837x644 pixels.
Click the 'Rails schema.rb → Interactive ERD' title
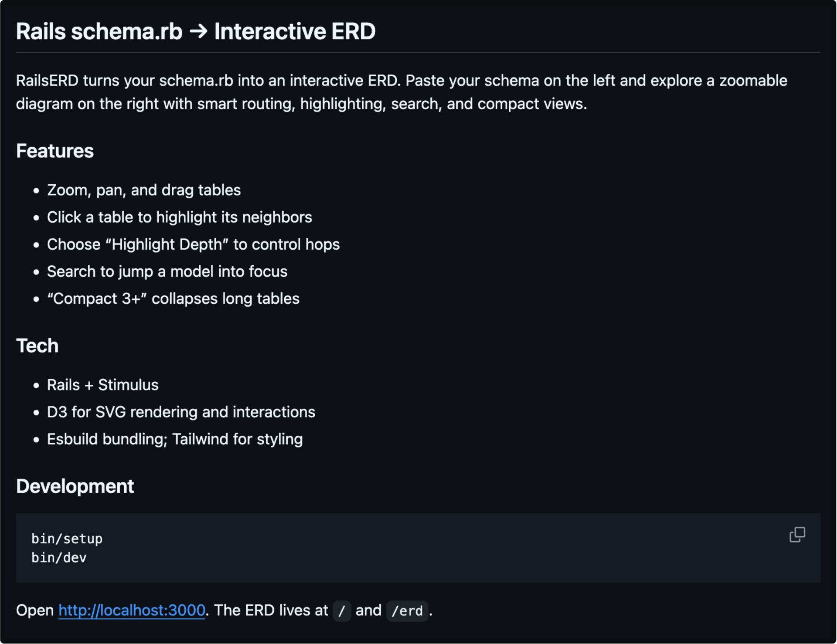tap(196, 31)
